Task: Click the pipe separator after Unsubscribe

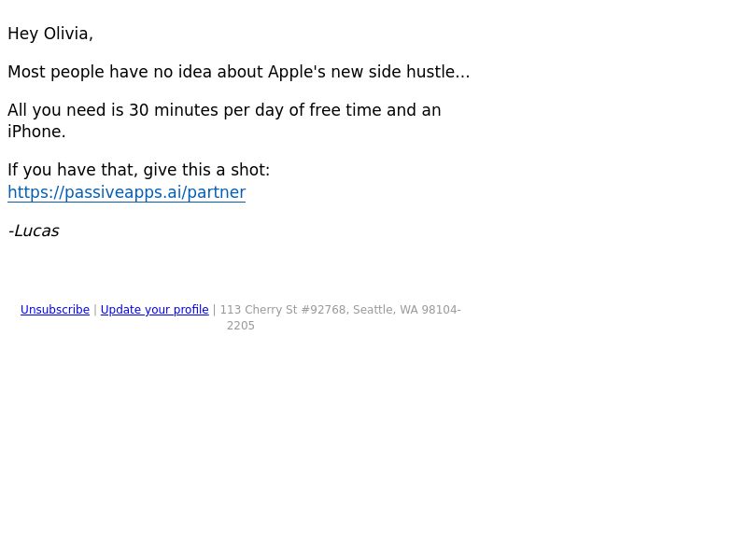Action: (95, 310)
